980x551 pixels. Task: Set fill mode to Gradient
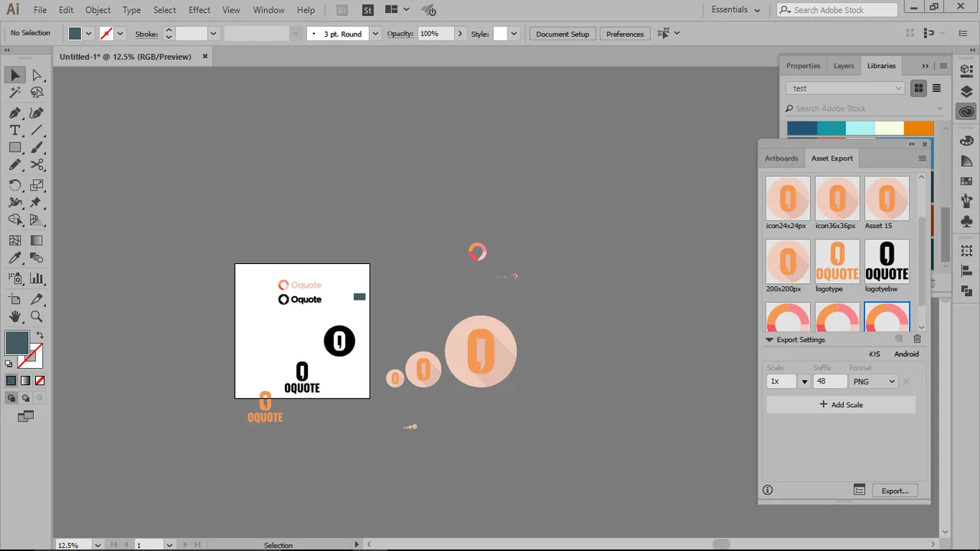[x=25, y=380]
